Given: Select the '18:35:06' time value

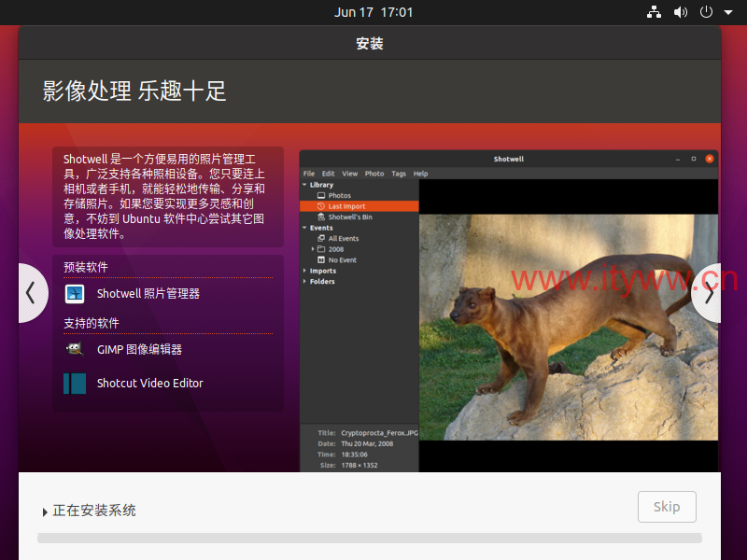Looking at the screenshot, I should coord(355,455).
